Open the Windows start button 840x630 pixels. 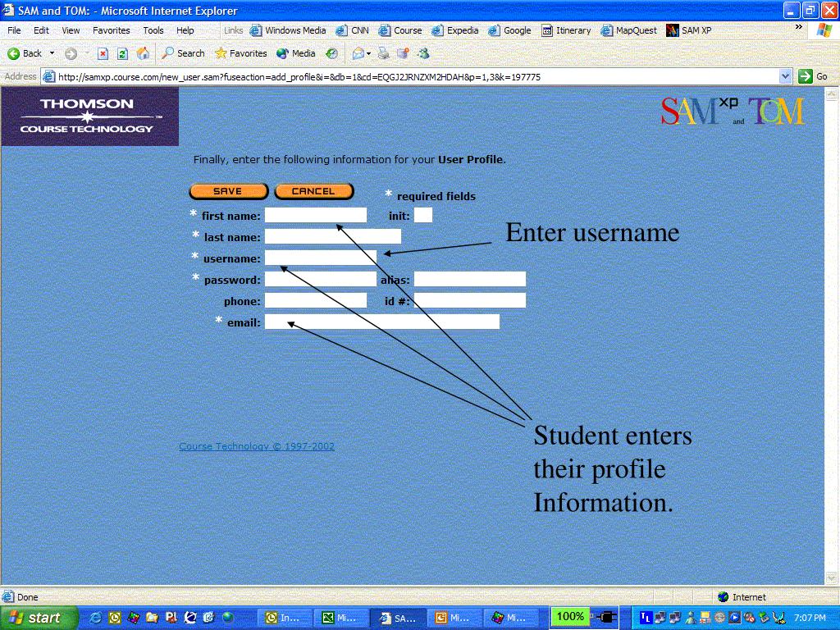tap(38, 618)
